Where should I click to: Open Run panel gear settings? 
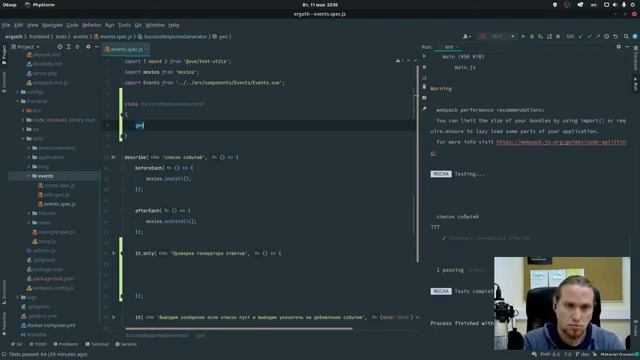(x=619, y=47)
